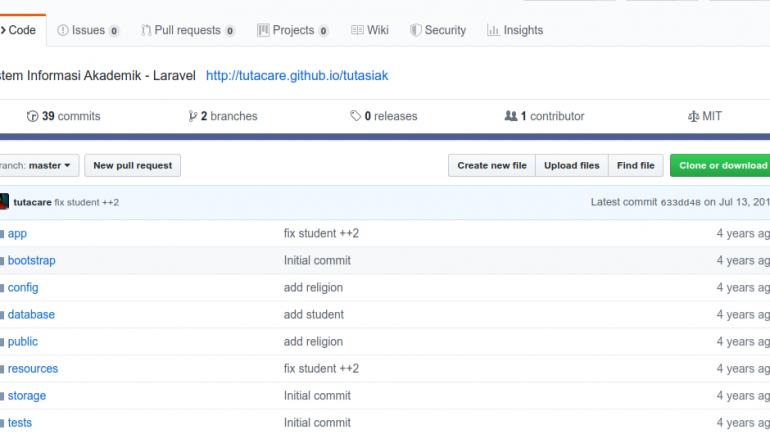View the 39 commits history
770x433 pixels.
click(x=64, y=116)
